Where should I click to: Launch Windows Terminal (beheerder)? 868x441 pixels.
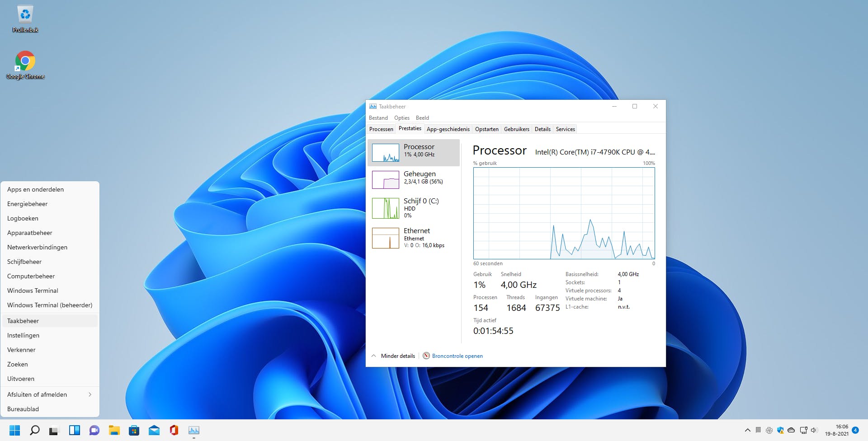pyautogui.click(x=50, y=305)
